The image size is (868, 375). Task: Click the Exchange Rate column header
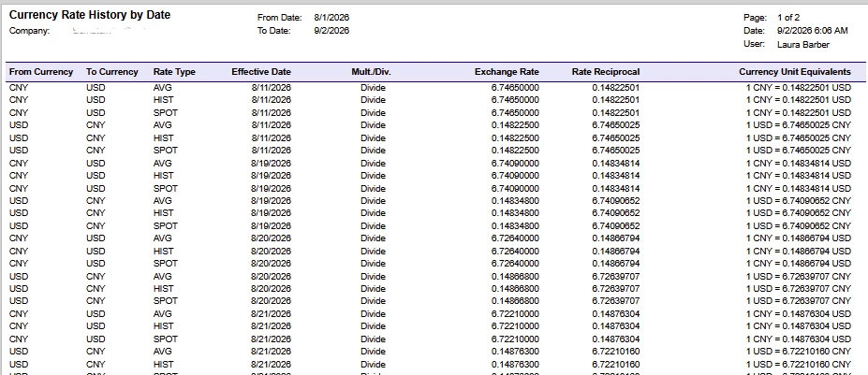[507, 72]
